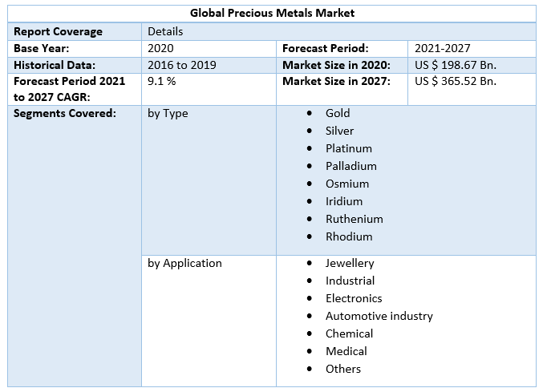The width and height of the screenshot is (547, 392).
Task: Click the Medical list item
Action: pyautogui.click(x=346, y=351)
